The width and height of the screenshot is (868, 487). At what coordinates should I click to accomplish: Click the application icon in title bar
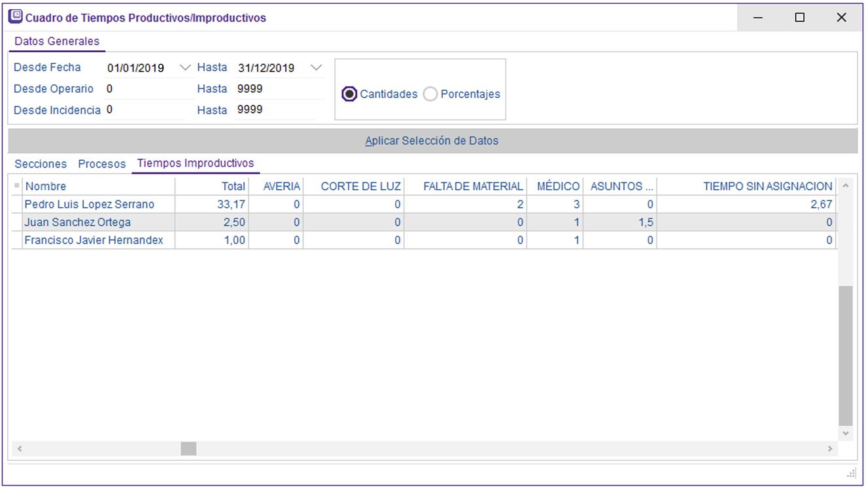tap(14, 17)
